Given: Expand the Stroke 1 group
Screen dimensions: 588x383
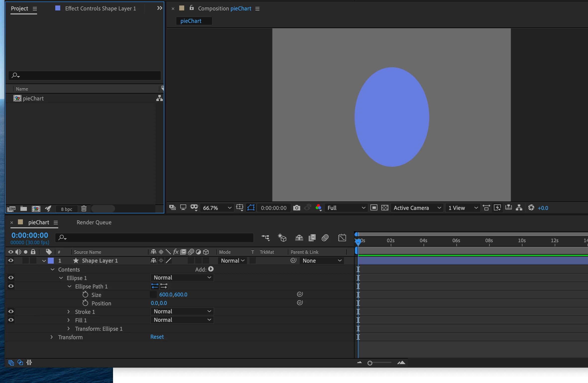Looking at the screenshot, I should tap(68, 312).
